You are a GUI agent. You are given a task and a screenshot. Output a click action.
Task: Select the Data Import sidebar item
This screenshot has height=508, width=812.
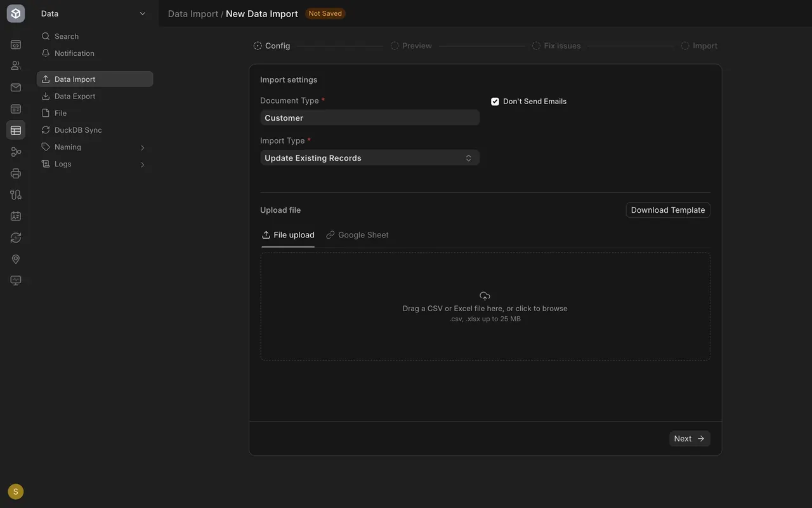pyautogui.click(x=95, y=79)
